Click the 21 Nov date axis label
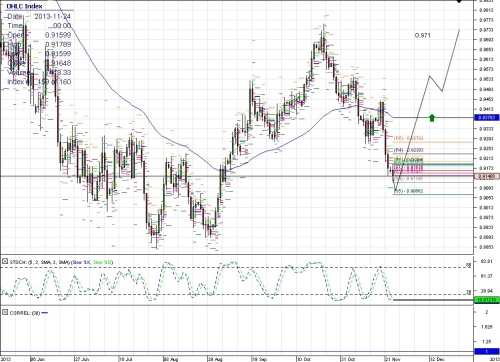This screenshot has height=362, width=500. click(x=393, y=359)
